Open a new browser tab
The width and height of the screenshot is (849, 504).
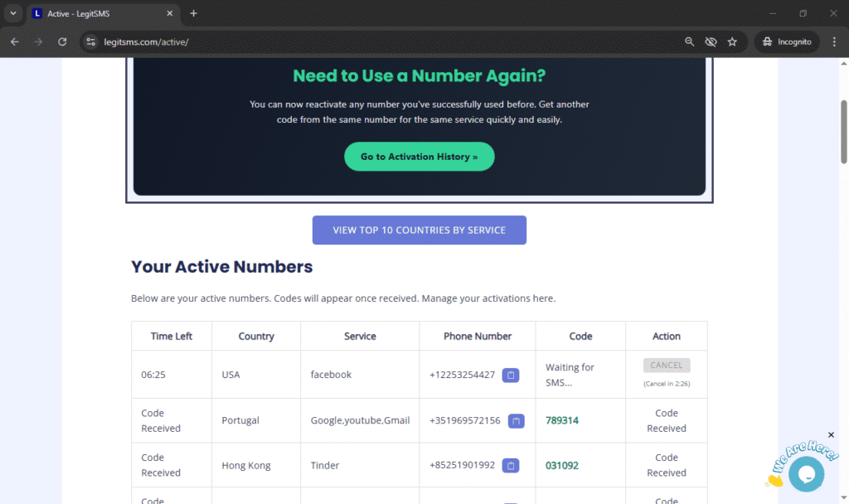(x=193, y=13)
